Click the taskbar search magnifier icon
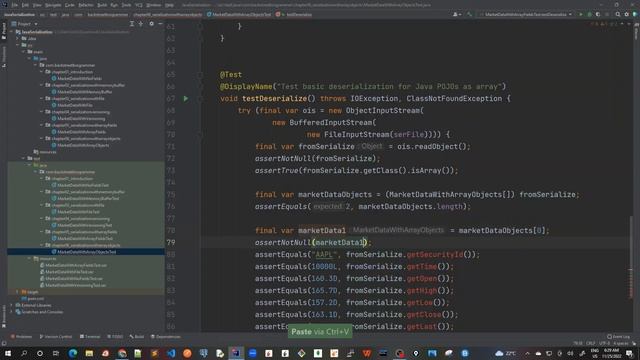The width and height of the screenshot is (640, 360). tap(24, 353)
